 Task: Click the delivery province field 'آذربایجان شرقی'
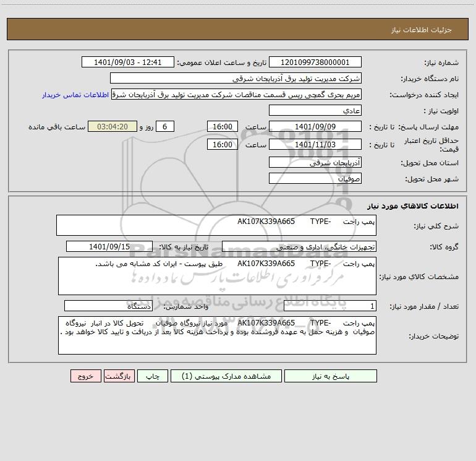315,162
